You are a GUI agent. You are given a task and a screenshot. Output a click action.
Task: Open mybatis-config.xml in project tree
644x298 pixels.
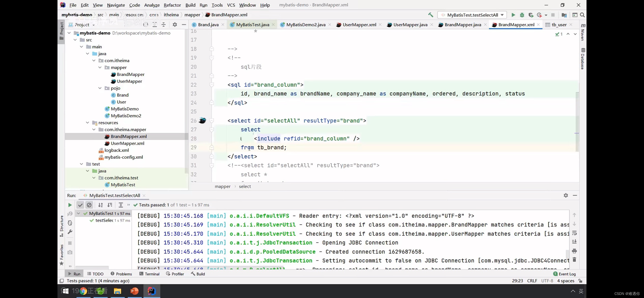(x=124, y=157)
